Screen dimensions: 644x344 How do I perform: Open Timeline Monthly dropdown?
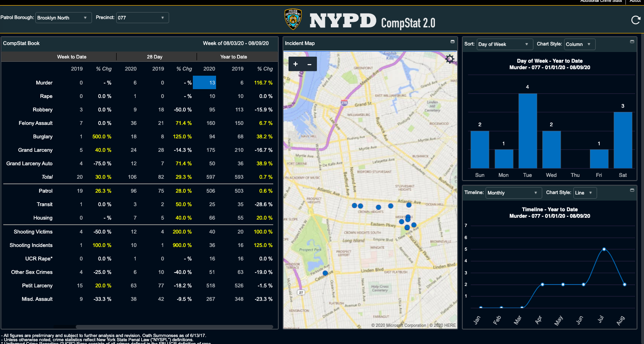click(x=514, y=193)
